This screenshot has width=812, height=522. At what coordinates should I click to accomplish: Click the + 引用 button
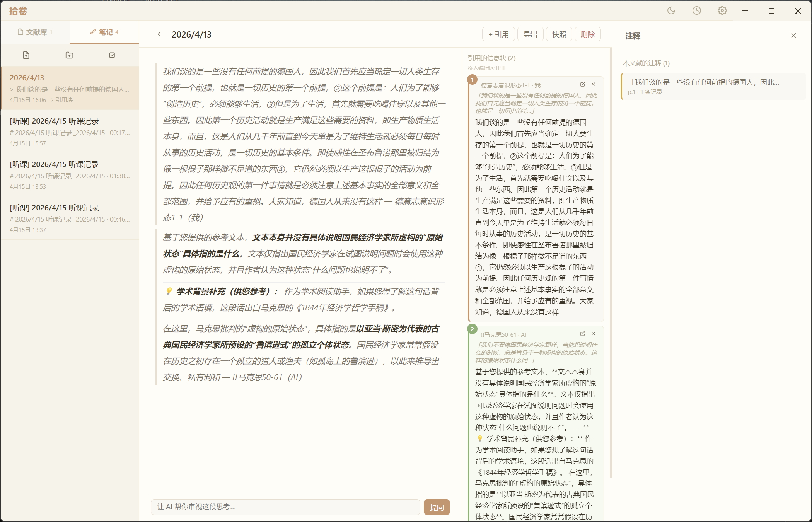[498, 34]
